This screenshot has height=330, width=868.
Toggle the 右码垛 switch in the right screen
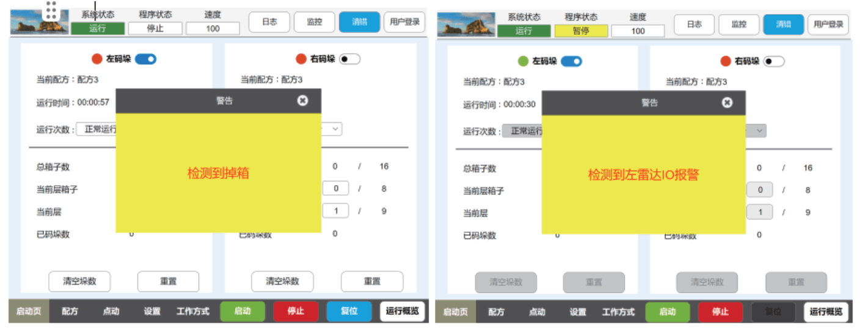(774, 61)
